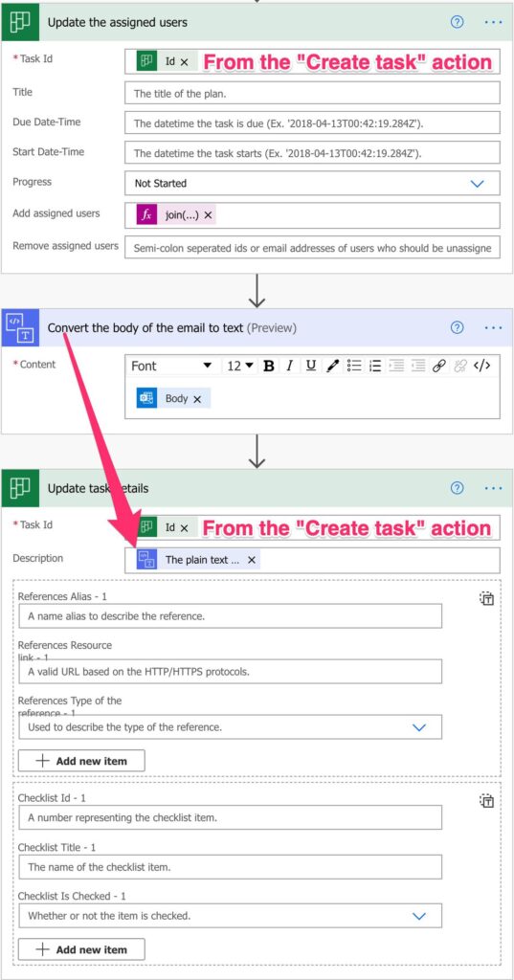The width and height of the screenshot is (514, 980).
Task: Add new item under References
Action: tap(81, 761)
